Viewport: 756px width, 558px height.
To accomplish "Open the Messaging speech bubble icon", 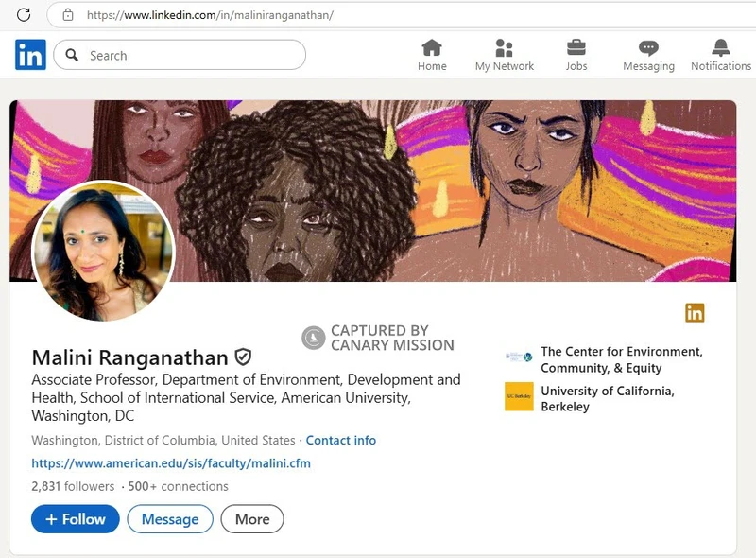I will click(648, 48).
